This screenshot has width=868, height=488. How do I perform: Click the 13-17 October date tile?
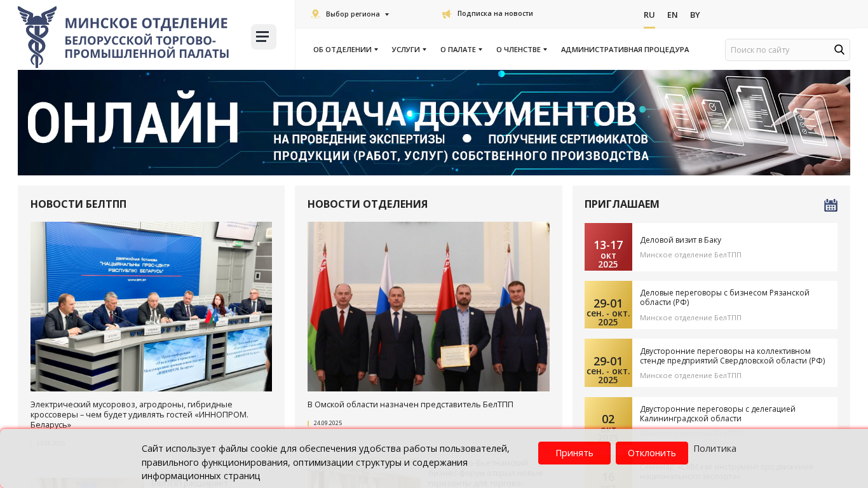[608, 247]
